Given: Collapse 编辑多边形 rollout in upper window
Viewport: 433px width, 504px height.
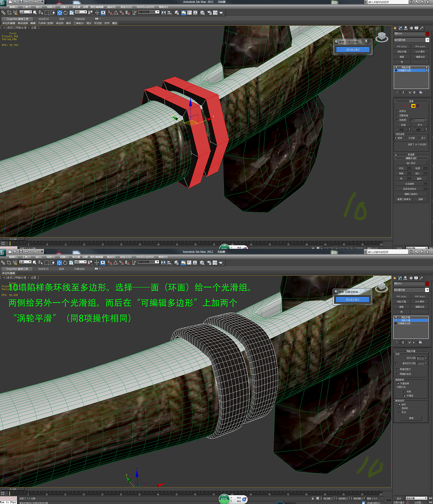Looking at the screenshot, I should tap(411, 158).
